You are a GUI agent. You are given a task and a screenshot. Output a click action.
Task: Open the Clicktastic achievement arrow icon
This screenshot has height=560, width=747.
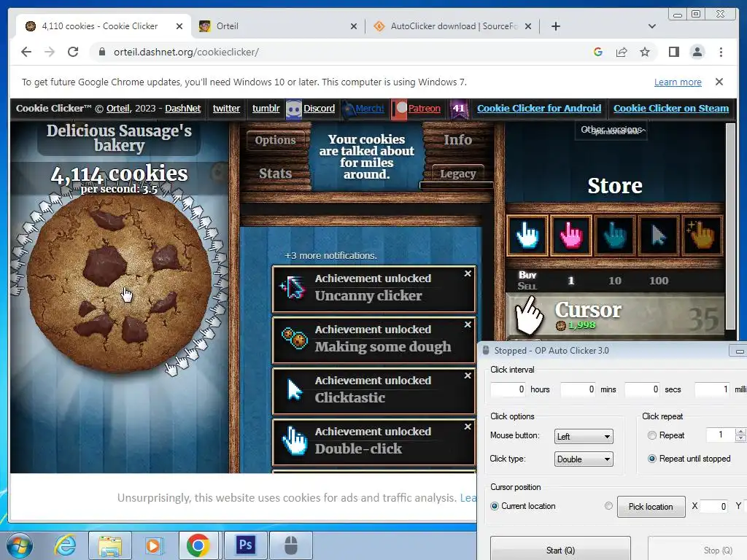point(293,390)
